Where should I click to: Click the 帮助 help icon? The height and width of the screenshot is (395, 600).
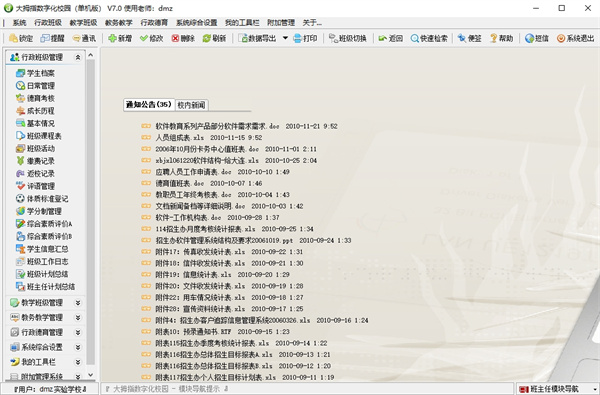494,38
